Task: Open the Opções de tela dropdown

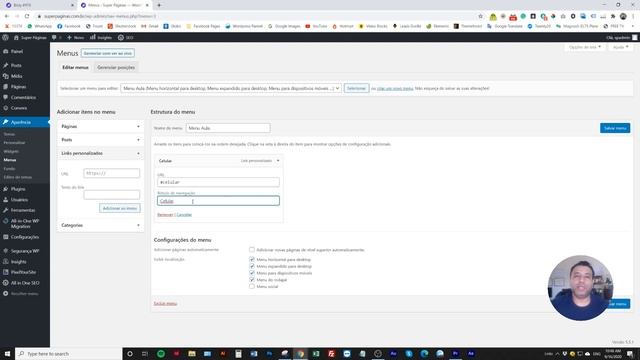Action: pos(585,47)
